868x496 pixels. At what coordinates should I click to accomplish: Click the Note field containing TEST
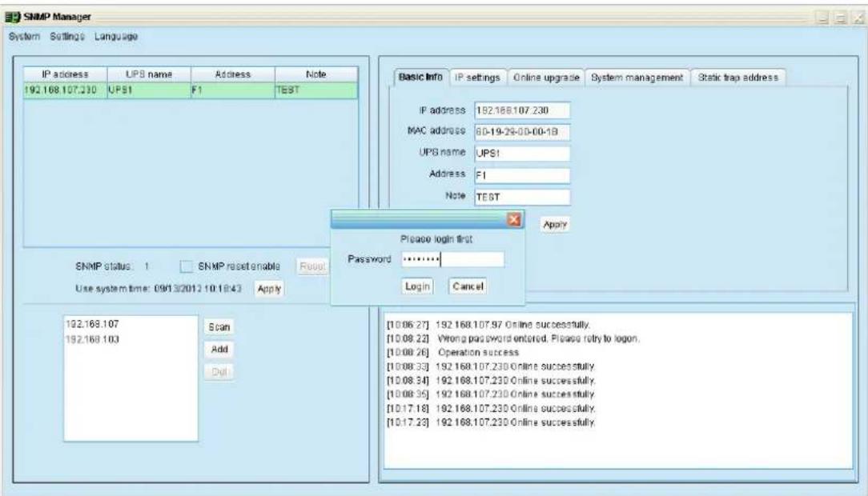522,197
